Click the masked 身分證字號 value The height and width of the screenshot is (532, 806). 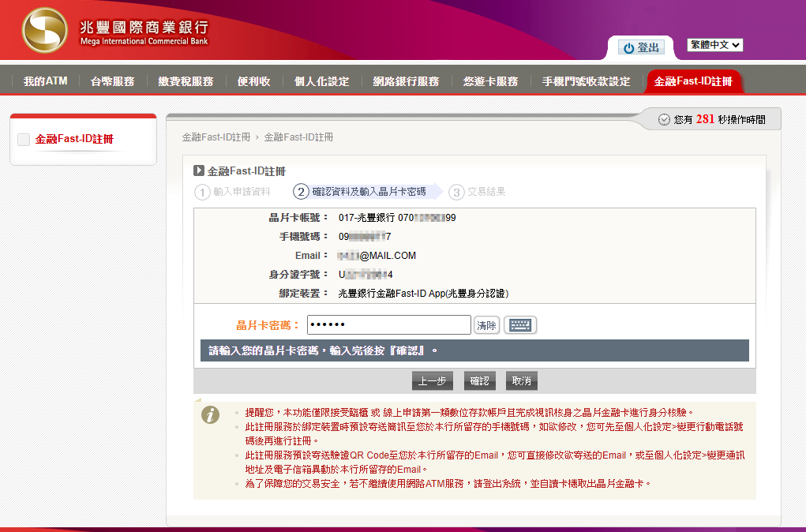pyautogui.click(x=366, y=275)
